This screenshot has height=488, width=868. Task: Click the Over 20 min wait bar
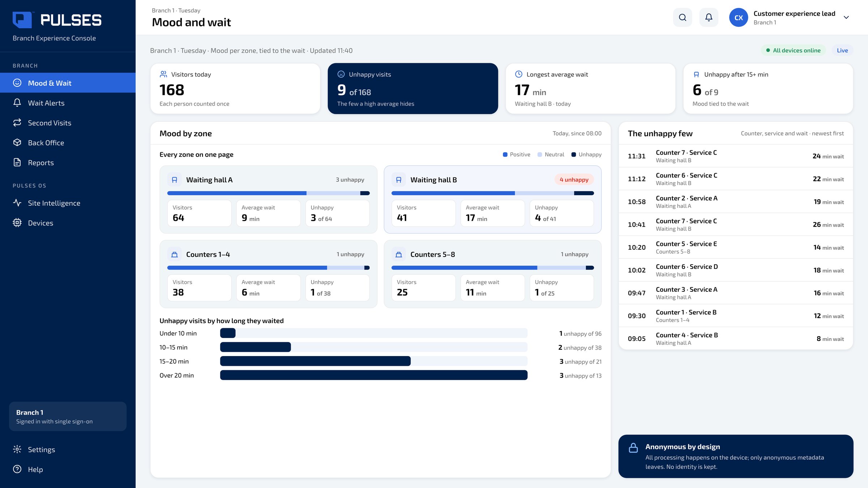pos(374,375)
